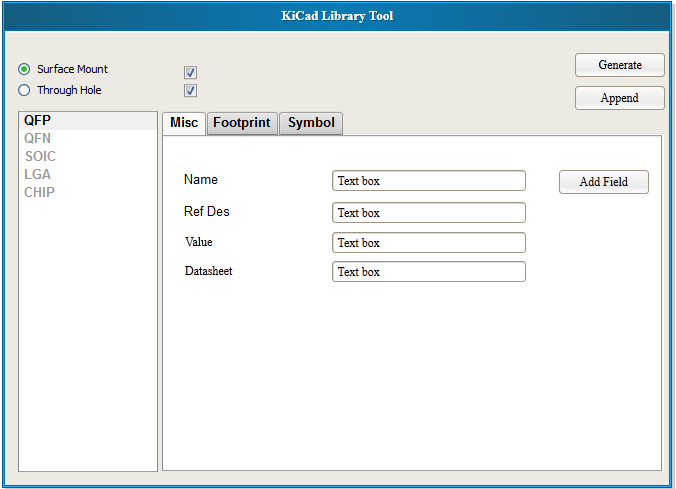Screen dimensions: 676x489
Task: Click into the Value text box
Action: [x=428, y=243]
